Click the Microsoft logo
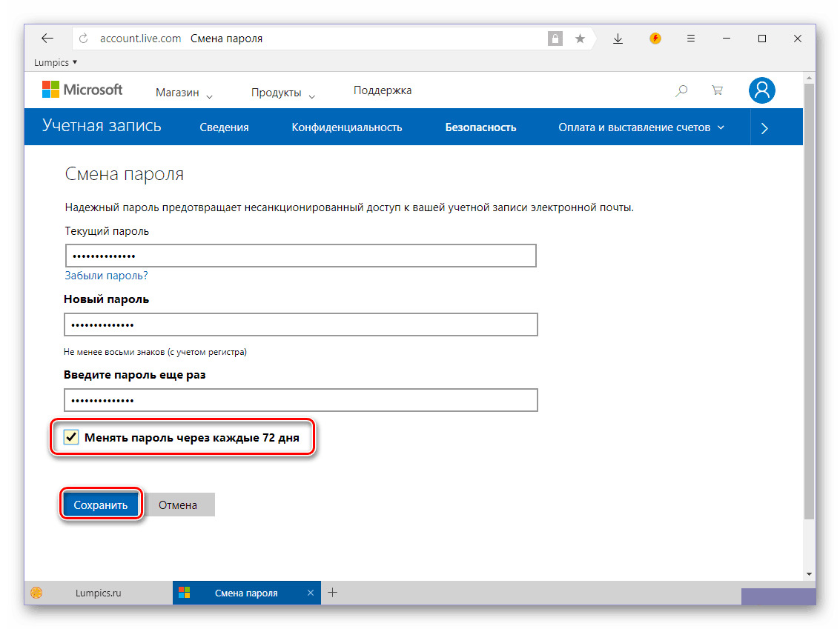This screenshot has width=840, height=629. (x=82, y=90)
